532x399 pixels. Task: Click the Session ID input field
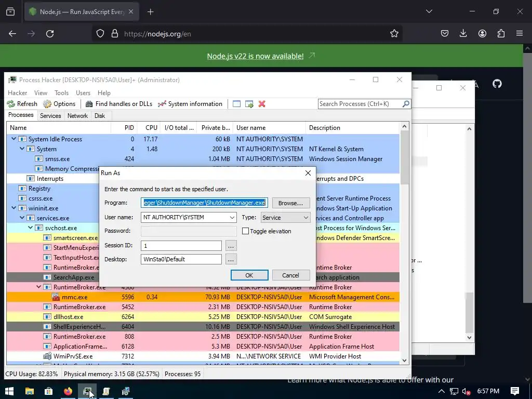[x=181, y=246]
